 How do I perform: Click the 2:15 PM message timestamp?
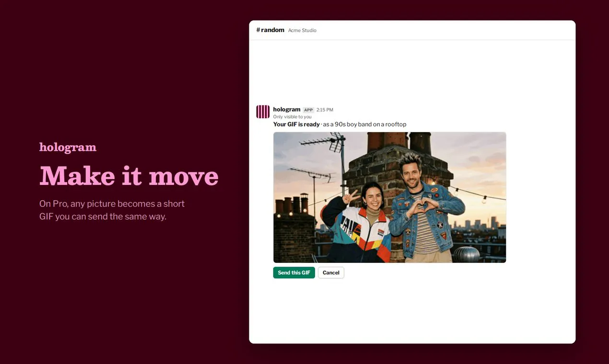(325, 110)
